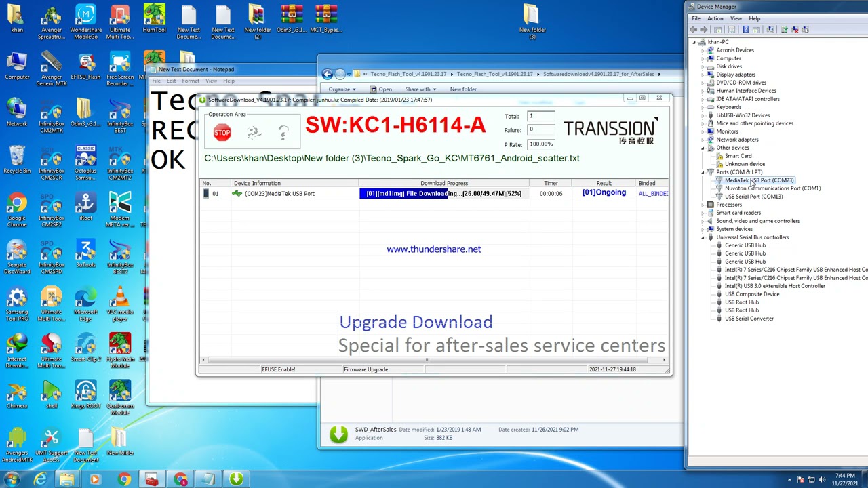Click the red toolbox taskbar icon
Screen dimensions: 868x488
151,479
